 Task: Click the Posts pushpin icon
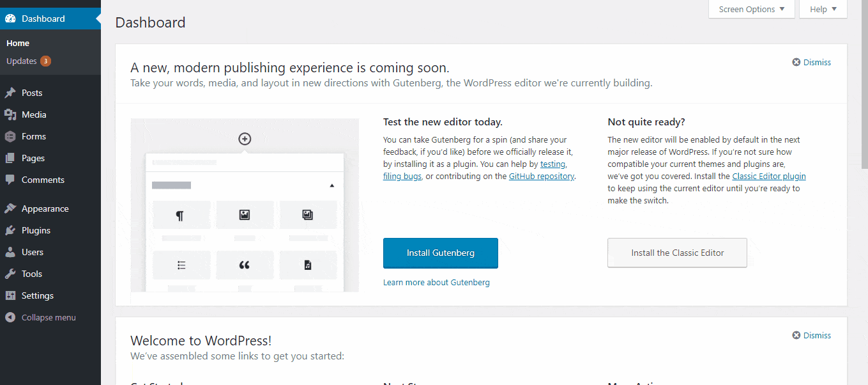tap(10, 93)
